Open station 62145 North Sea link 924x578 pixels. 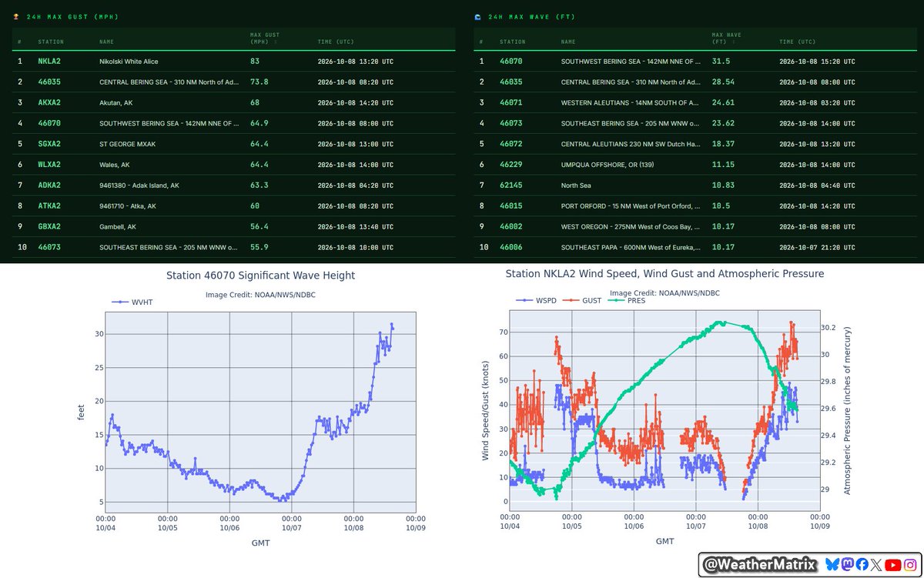click(x=511, y=185)
